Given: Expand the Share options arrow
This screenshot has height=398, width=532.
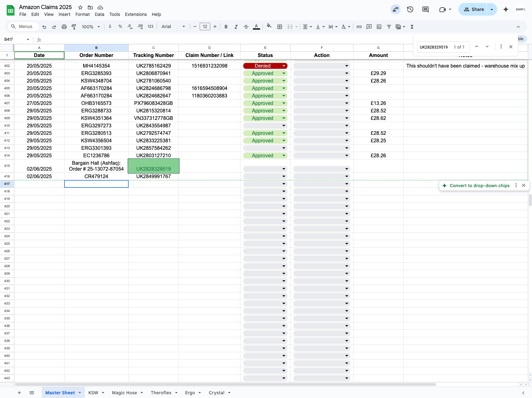Looking at the screenshot, I should coord(492,9).
